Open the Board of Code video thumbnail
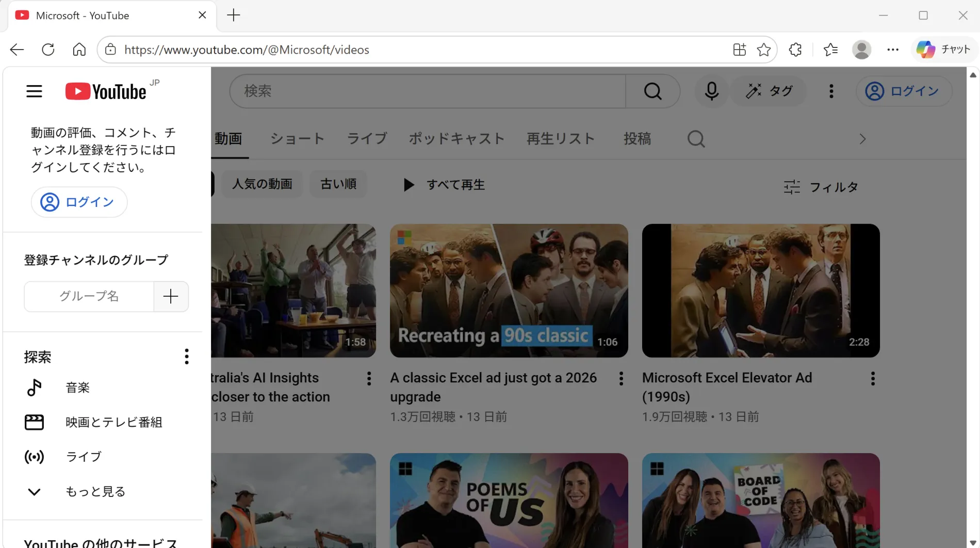The width and height of the screenshot is (980, 548). click(x=761, y=500)
